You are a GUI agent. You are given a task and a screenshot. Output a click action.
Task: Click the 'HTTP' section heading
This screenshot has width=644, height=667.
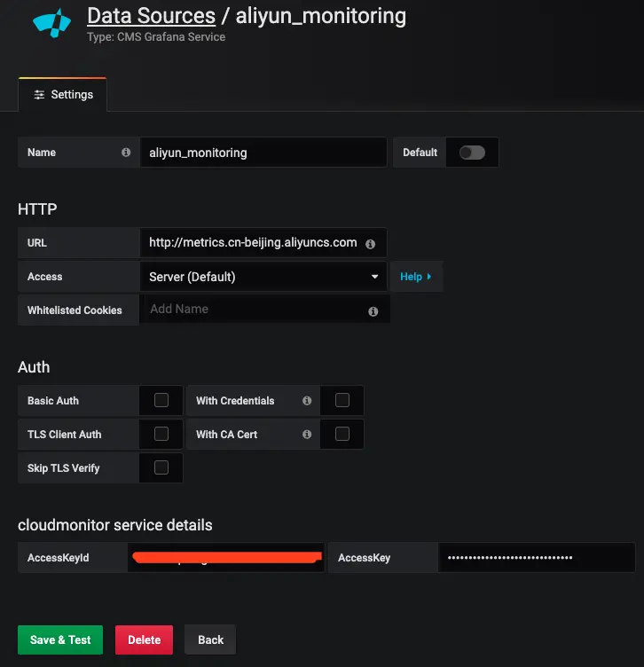pyautogui.click(x=37, y=209)
